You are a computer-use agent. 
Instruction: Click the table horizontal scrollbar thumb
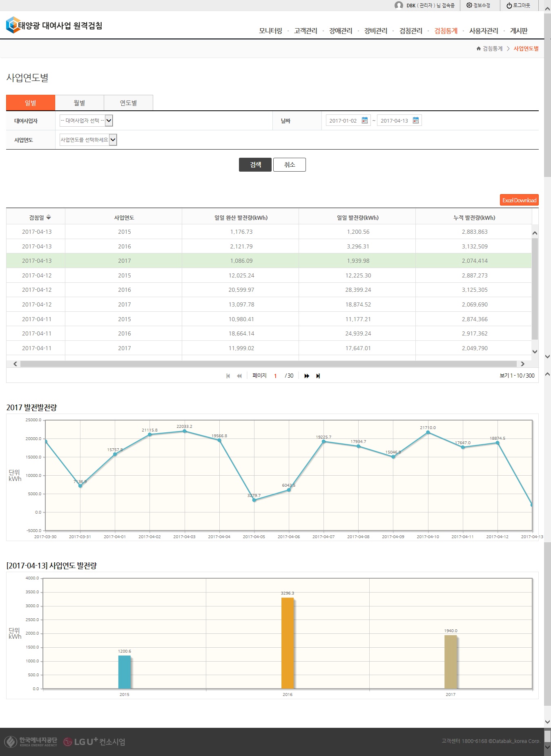coord(268,364)
